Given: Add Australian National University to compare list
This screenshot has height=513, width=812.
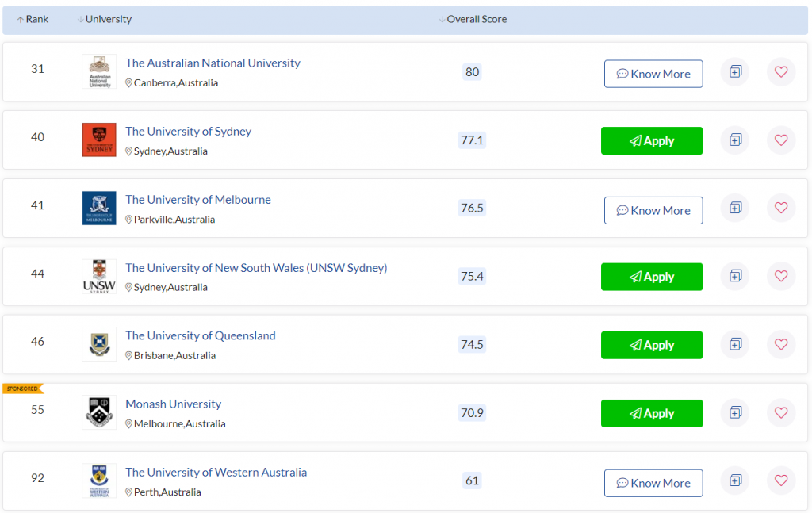Looking at the screenshot, I should click(x=735, y=72).
